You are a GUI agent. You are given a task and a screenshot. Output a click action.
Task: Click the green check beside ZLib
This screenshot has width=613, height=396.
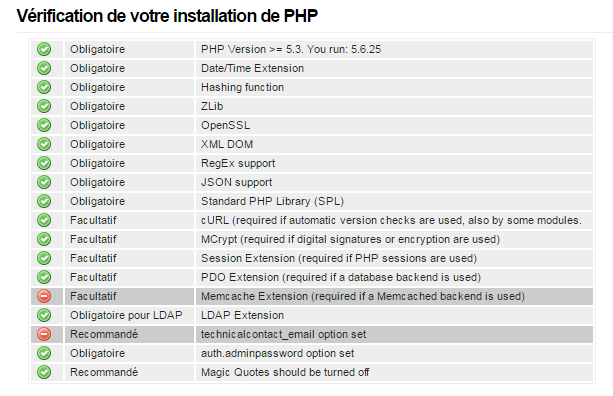click(44, 106)
